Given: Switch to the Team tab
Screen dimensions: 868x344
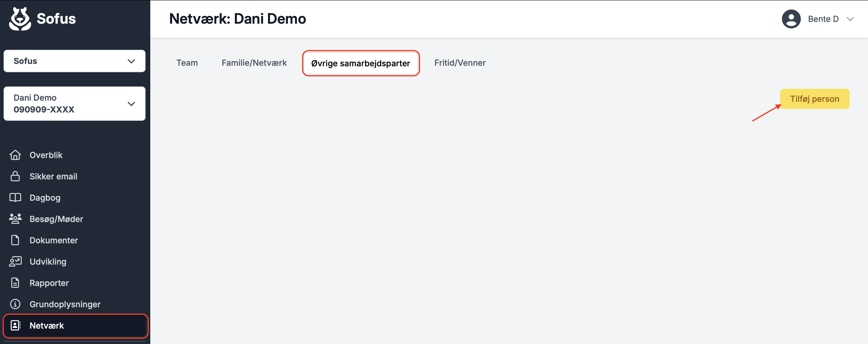Looking at the screenshot, I should (x=187, y=63).
